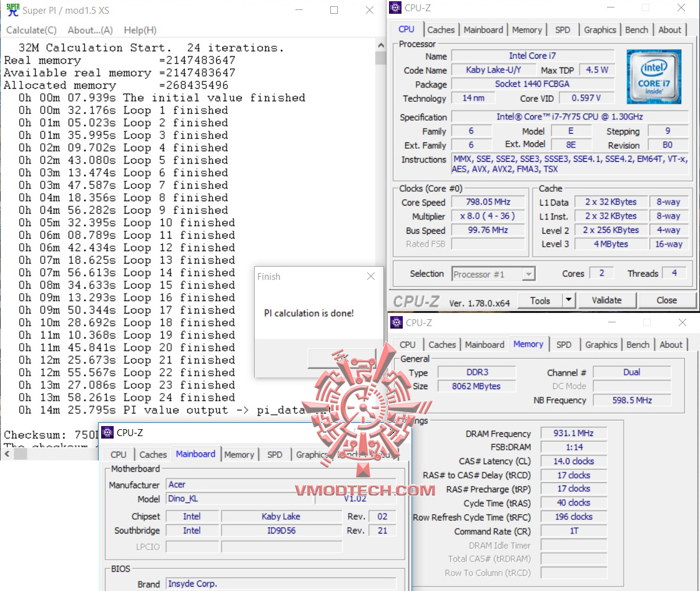700x591 pixels.
Task: Click the Channel # value Dual
Action: [632, 372]
